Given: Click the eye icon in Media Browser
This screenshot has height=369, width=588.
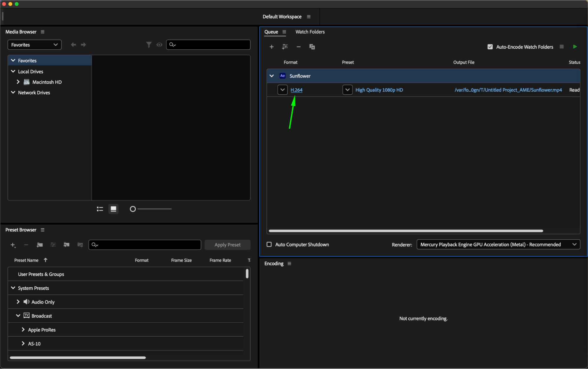Looking at the screenshot, I should tap(159, 45).
